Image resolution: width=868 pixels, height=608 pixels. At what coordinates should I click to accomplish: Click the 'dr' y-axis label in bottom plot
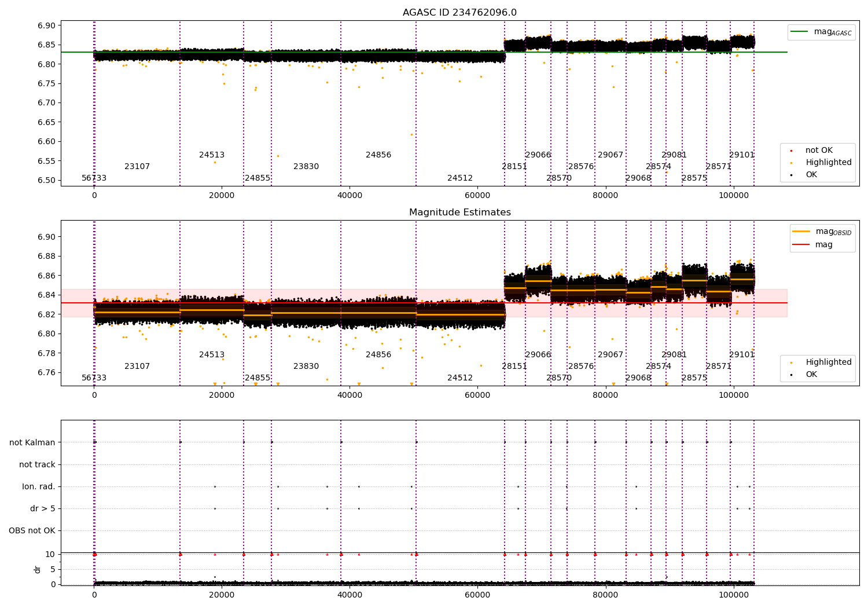pos(38,569)
